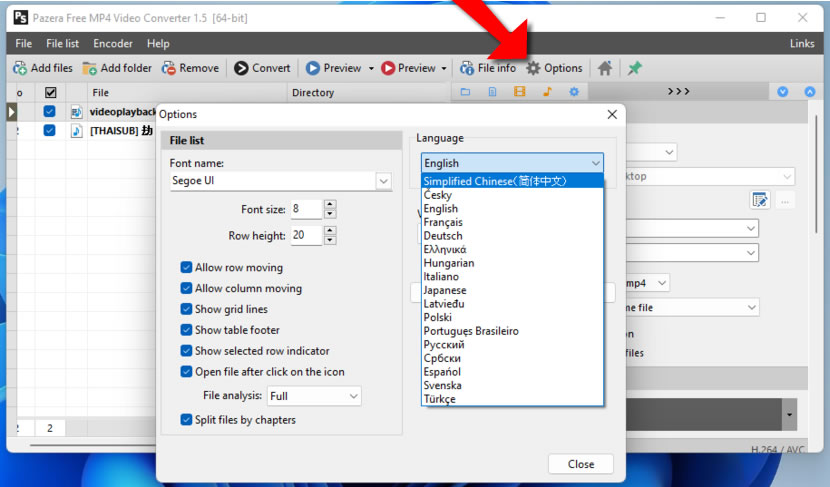Choose Français in the language list
The image size is (830, 487).
coord(512,222)
